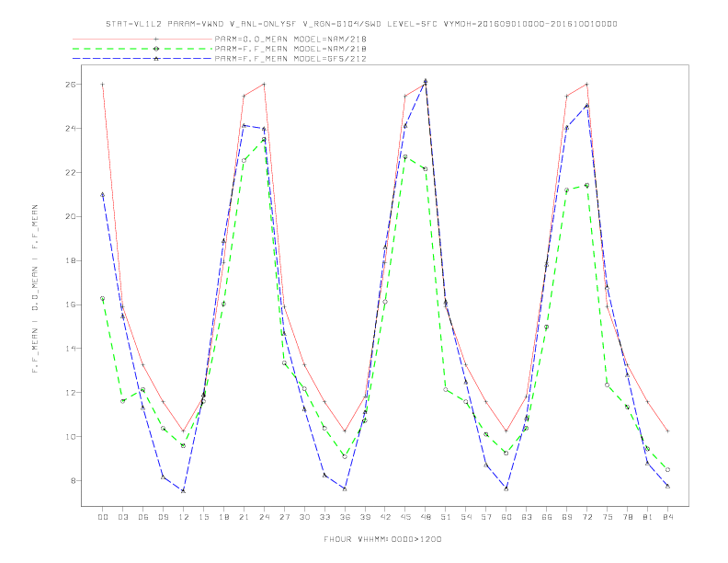
Task: Click x-axis forecast hour label 45
Action: [405, 517]
